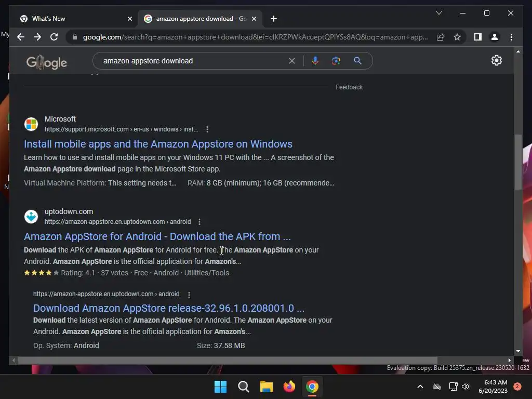Viewport: 532px width, 399px height.
Task: Open the Windows Start menu
Action: tap(220, 387)
